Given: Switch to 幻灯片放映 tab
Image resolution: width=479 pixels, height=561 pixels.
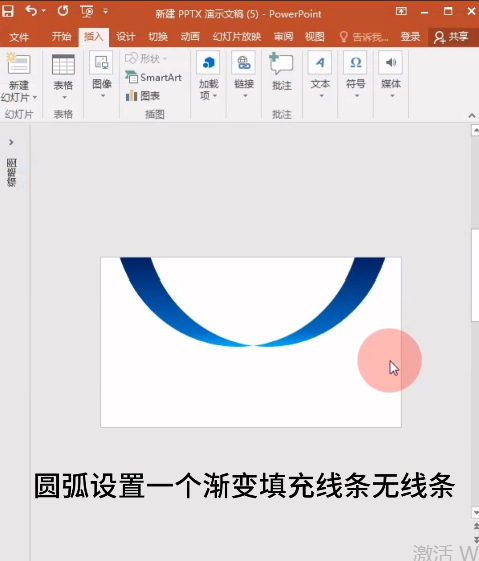Looking at the screenshot, I should click(237, 36).
